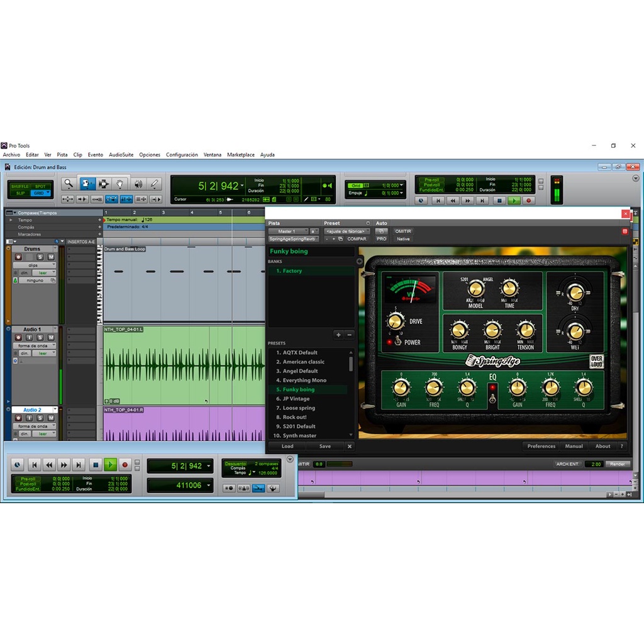Select the Pencil tool

(155, 184)
